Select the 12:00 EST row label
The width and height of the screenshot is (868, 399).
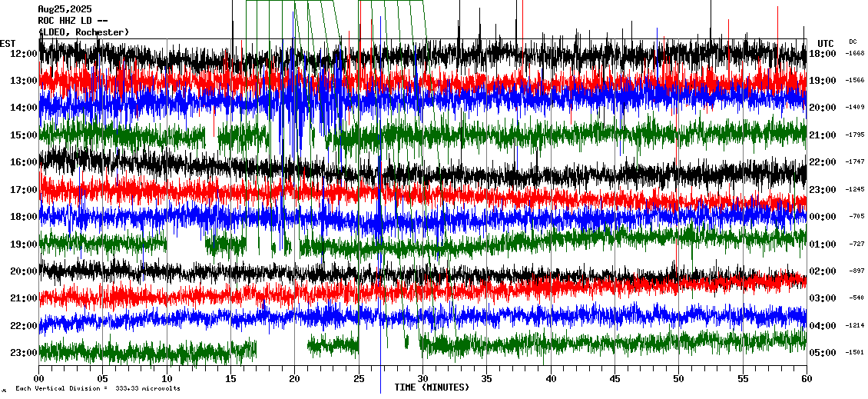pos(24,54)
